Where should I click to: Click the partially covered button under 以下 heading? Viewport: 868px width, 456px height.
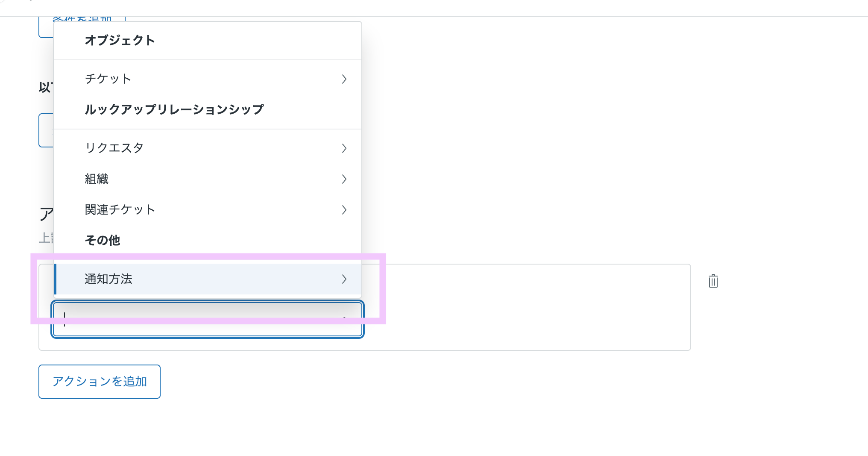click(x=46, y=130)
